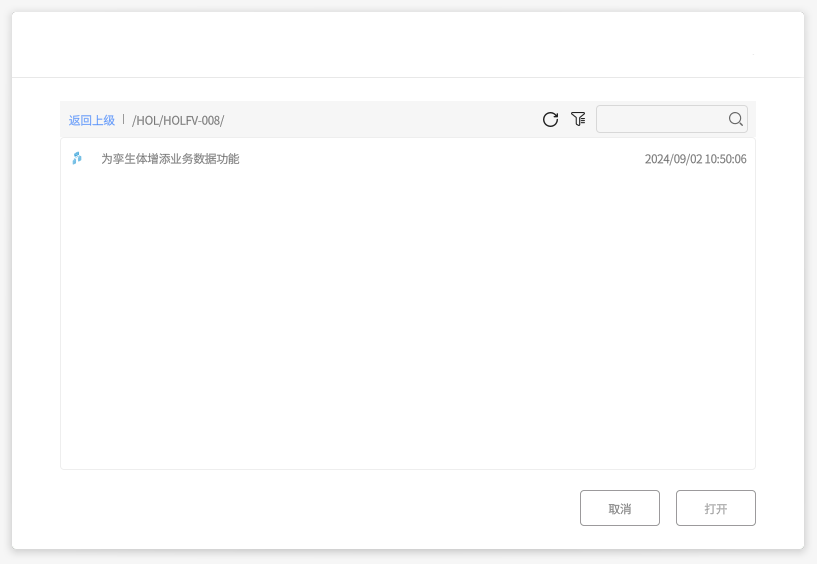
Task: Click the blank footer area left of 取消
Action: click(x=300, y=508)
